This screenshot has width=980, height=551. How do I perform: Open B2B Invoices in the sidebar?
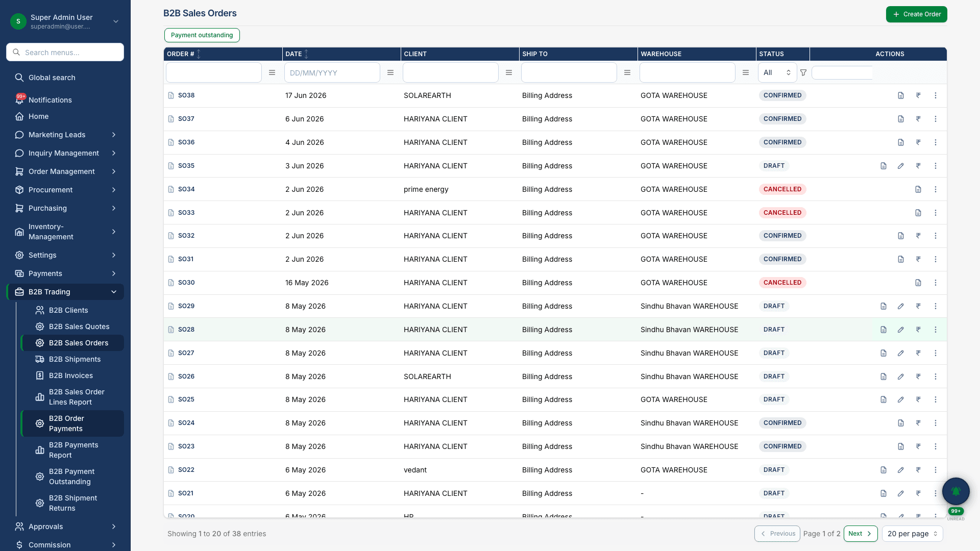pos(72,375)
